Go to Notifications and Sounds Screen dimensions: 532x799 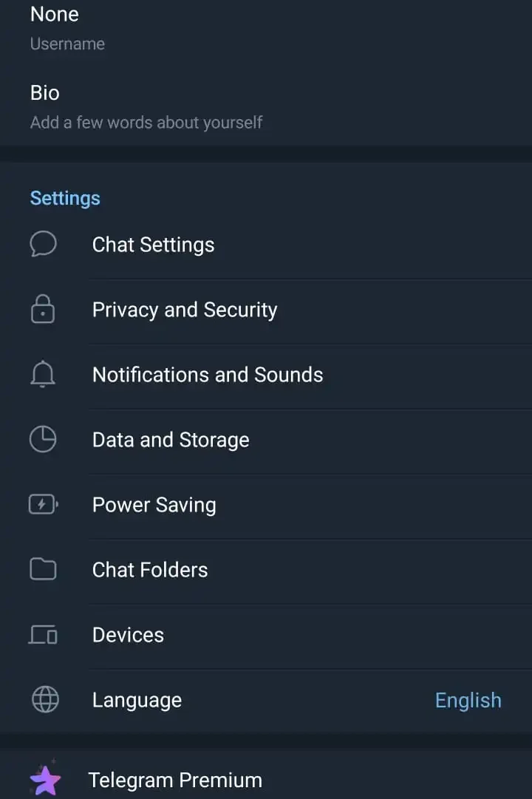tap(208, 375)
